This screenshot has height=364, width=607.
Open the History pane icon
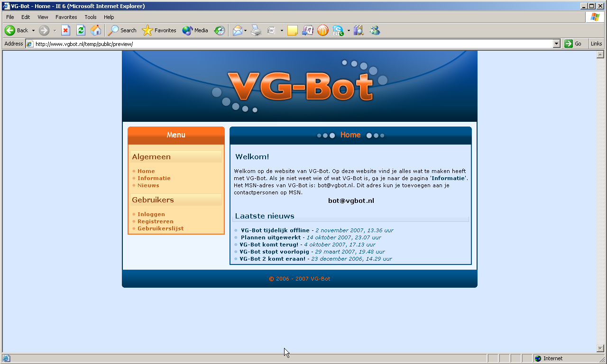(x=219, y=30)
